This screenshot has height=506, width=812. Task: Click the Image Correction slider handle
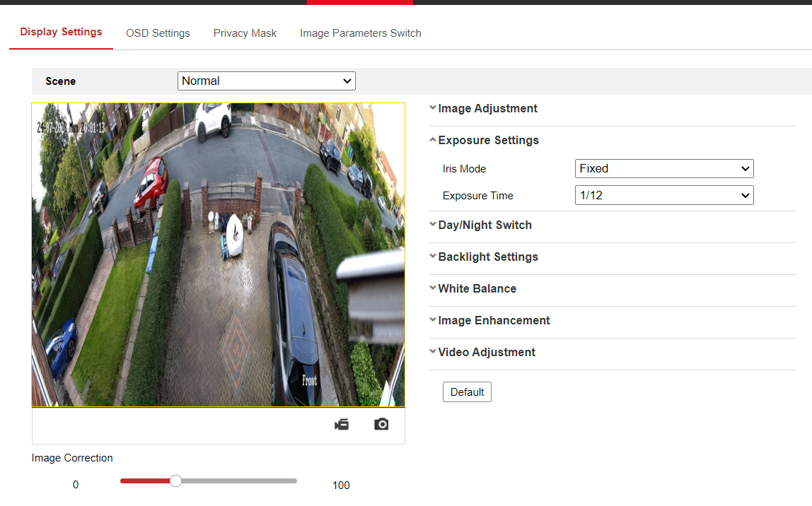[x=176, y=481]
